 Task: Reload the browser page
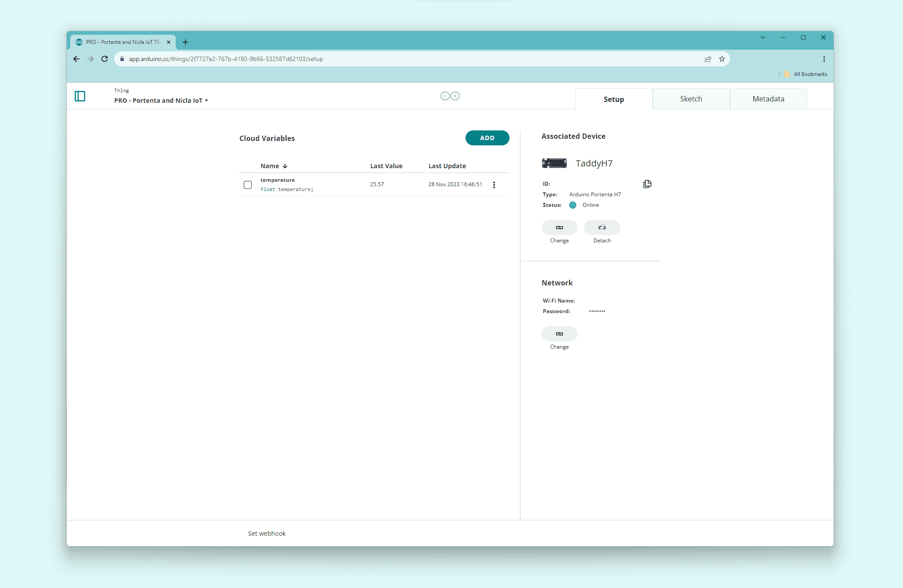click(105, 59)
